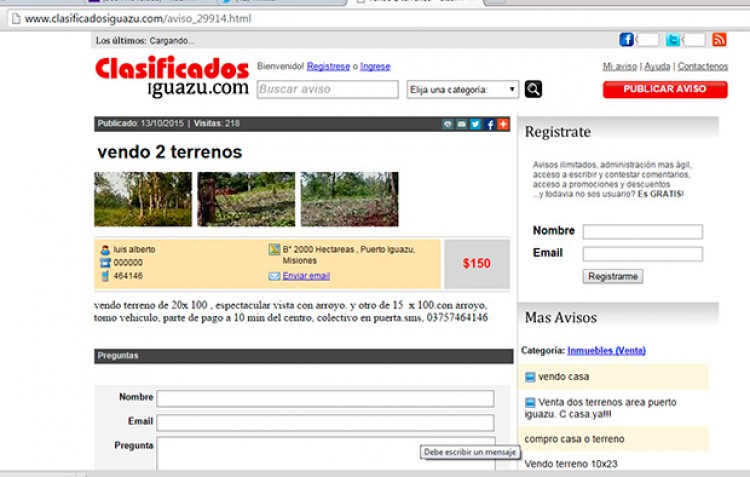Share ad on Twitter from ad toolbar
Screen dimensions: 750x477
pyautogui.click(x=476, y=124)
